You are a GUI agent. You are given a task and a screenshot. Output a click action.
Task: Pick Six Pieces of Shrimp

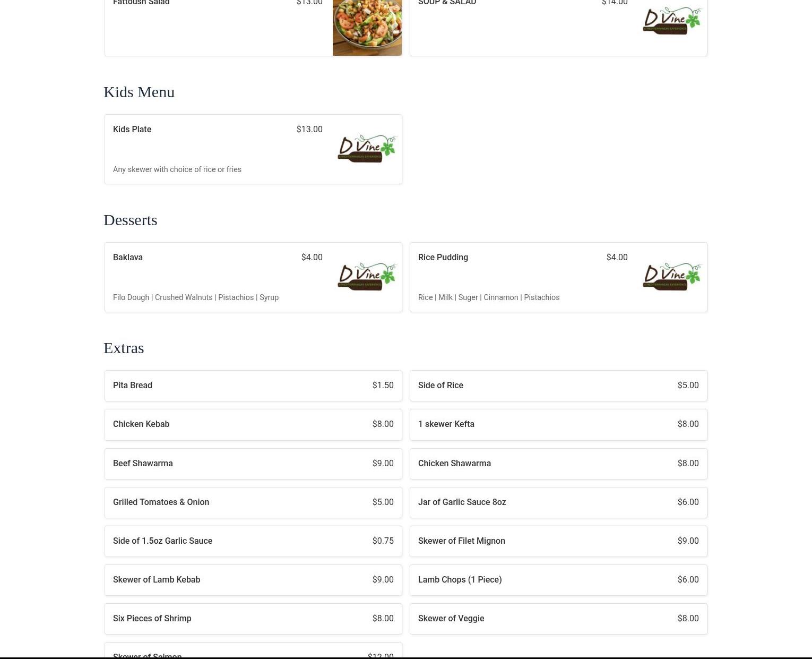pyautogui.click(x=253, y=619)
